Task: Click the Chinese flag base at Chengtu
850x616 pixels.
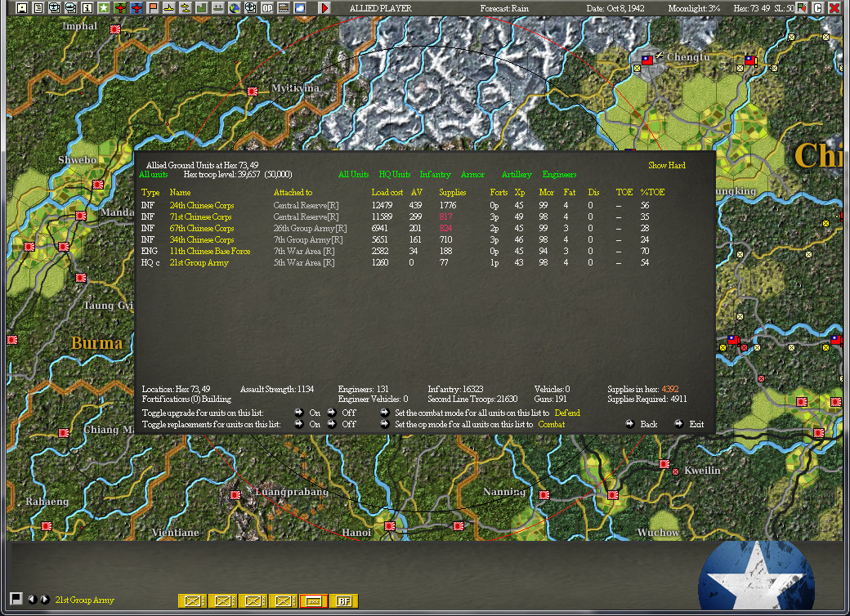Action: 647,60
